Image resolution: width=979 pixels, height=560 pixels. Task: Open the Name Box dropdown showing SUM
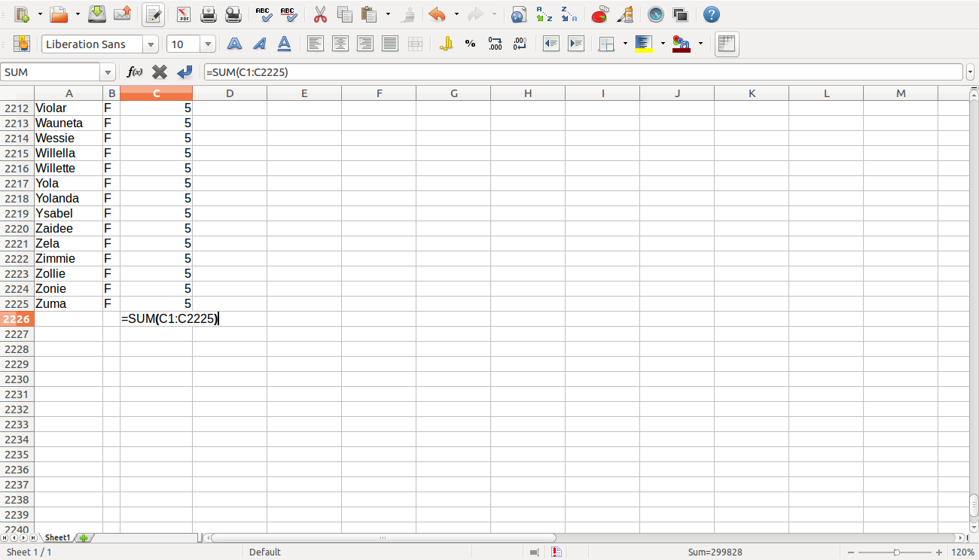(x=108, y=72)
